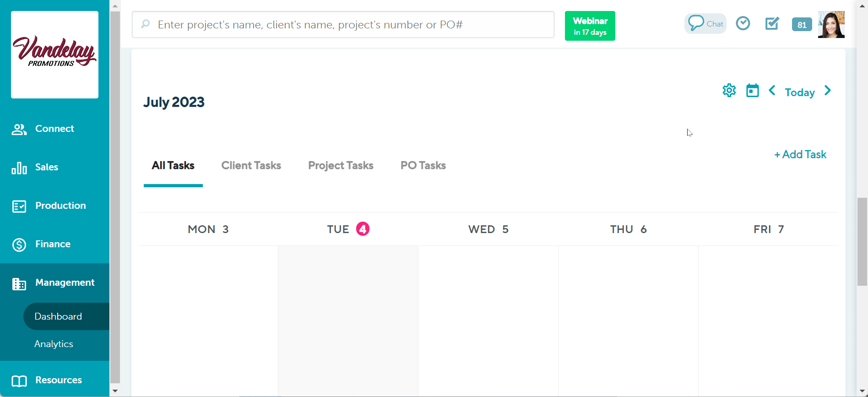The image size is (868, 397).
Task: Switch to the Client Tasks tab
Action: click(x=251, y=165)
